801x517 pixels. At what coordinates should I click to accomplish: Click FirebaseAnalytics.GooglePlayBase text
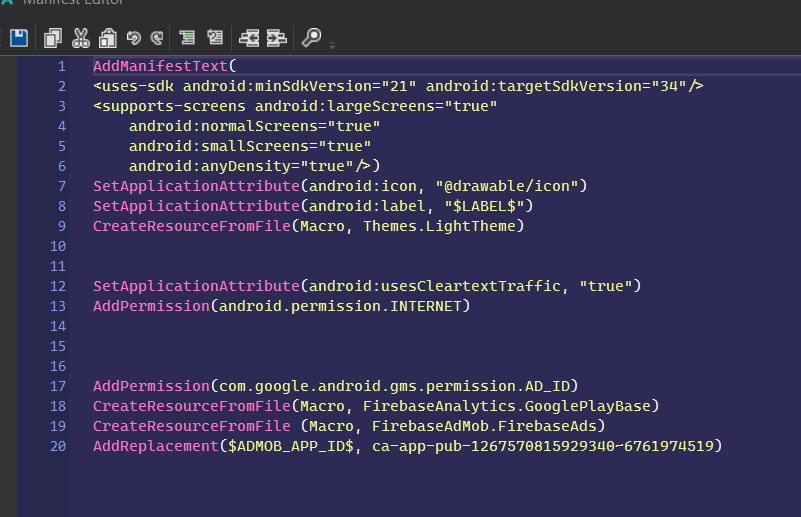click(507, 406)
